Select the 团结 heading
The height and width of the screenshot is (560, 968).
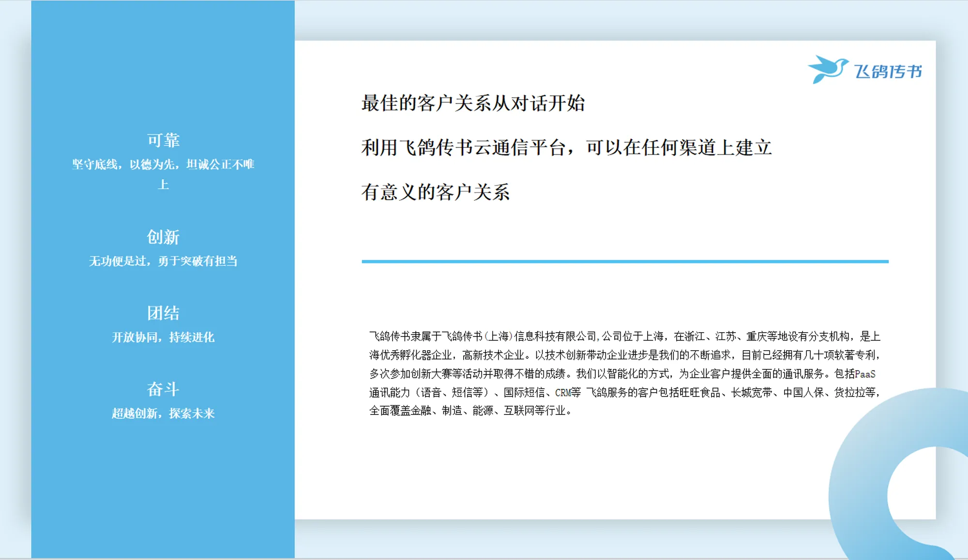(x=163, y=313)
